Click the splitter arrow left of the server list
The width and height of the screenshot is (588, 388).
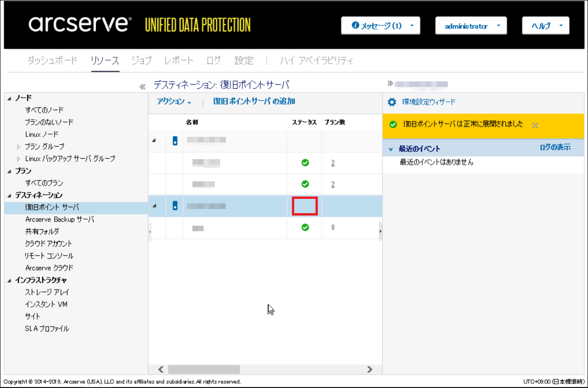point(150,232)
